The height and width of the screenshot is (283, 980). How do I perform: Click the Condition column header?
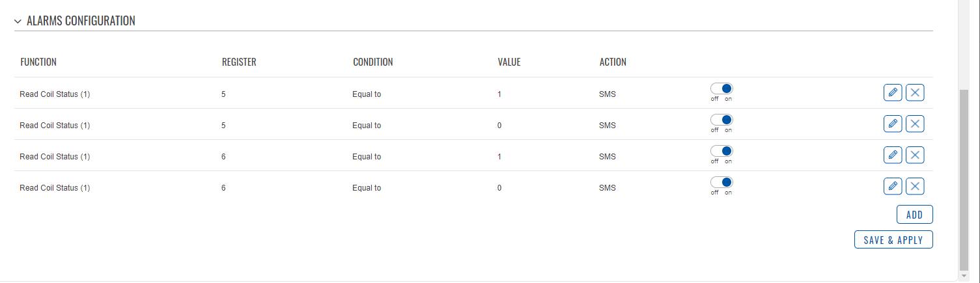tap(373, 62)
